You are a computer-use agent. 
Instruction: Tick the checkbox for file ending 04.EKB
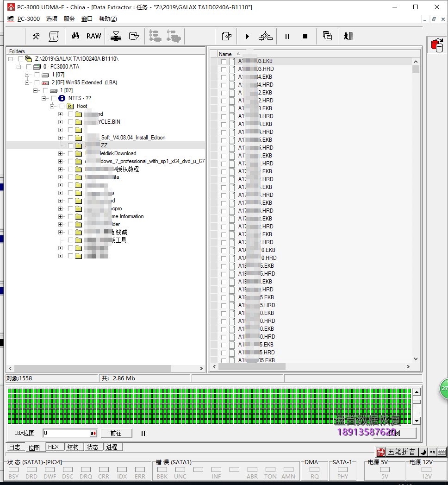point(224,77)
